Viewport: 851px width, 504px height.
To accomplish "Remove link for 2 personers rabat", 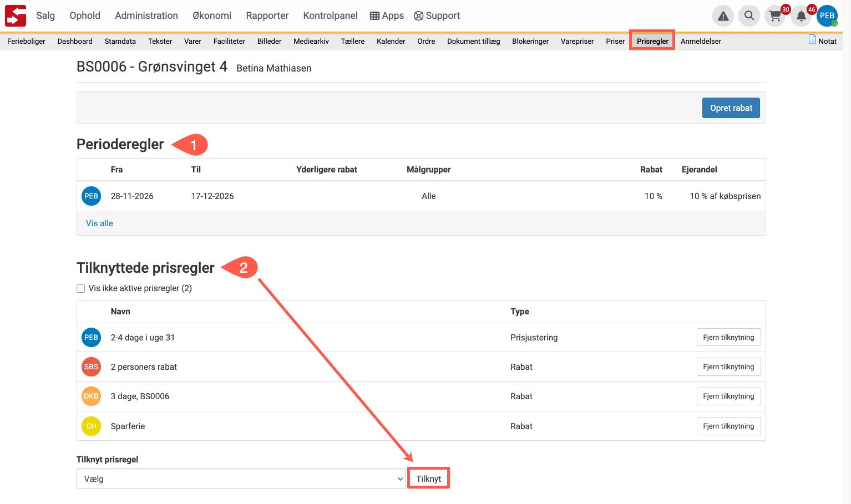I will (x=728, y=367).
